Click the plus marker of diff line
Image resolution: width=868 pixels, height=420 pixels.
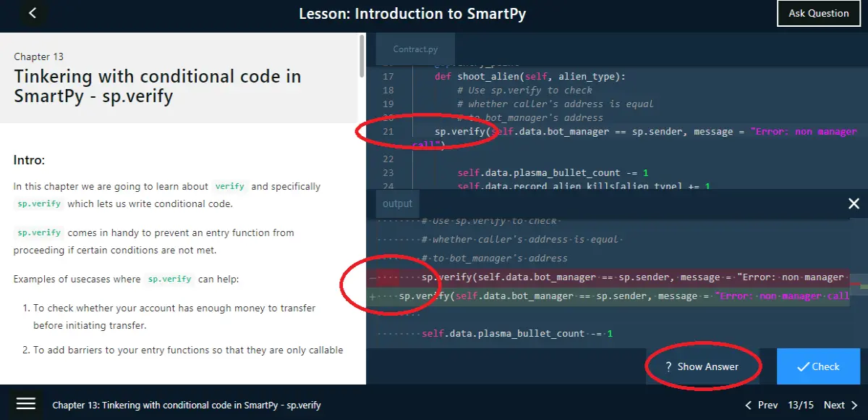pyautogui.click(x=372, y=296)
